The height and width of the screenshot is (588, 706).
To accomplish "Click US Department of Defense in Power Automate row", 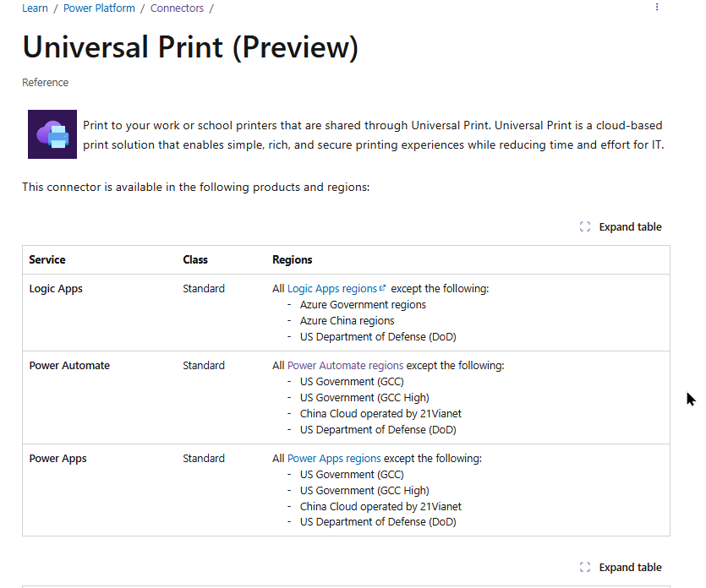I will tap(378, 430).
